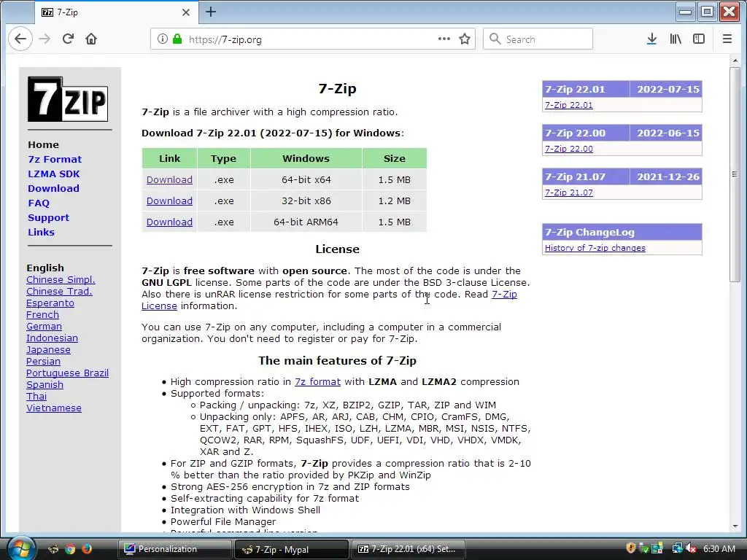This screenshot has width=747, height=560.
Task: Open page actions three-dot menu
Action: tap(444, 39)
